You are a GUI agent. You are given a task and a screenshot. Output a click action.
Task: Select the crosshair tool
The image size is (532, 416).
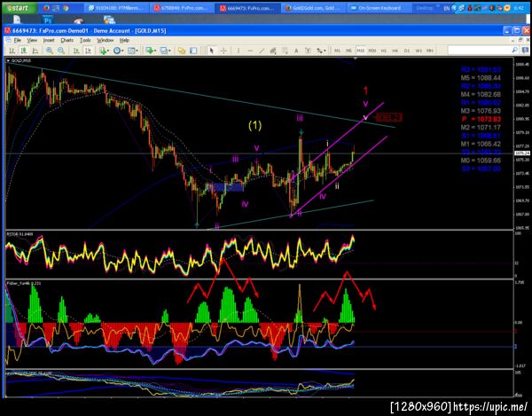pyautogui.click(x=223, y=51)
